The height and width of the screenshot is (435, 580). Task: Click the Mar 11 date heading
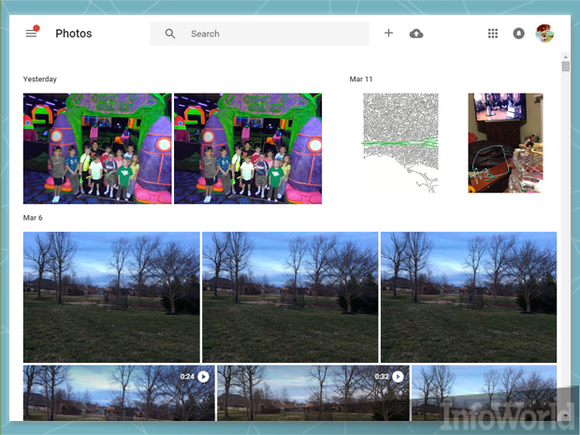pos(361,79)
